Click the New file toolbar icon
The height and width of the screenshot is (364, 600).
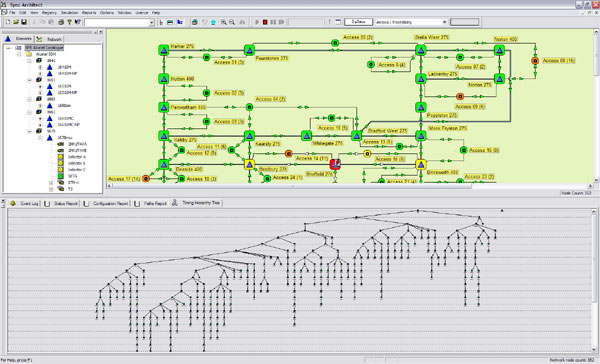click(8, 22)
